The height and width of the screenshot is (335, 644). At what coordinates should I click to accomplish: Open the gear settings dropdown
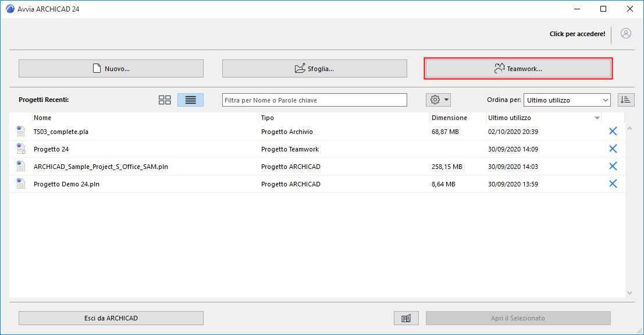point(438,100)
